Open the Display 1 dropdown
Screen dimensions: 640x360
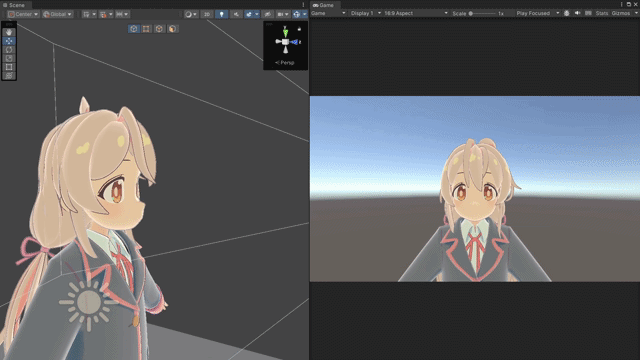(x=365, y=13)
